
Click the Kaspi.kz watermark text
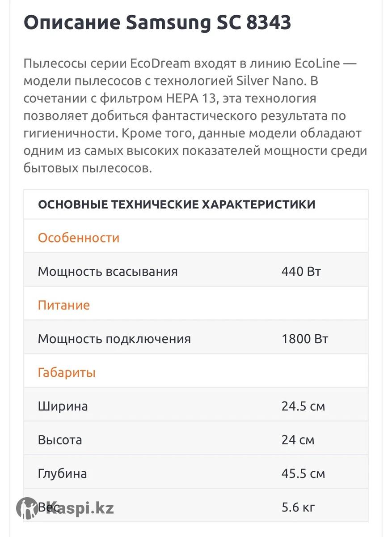pos(80,508)
